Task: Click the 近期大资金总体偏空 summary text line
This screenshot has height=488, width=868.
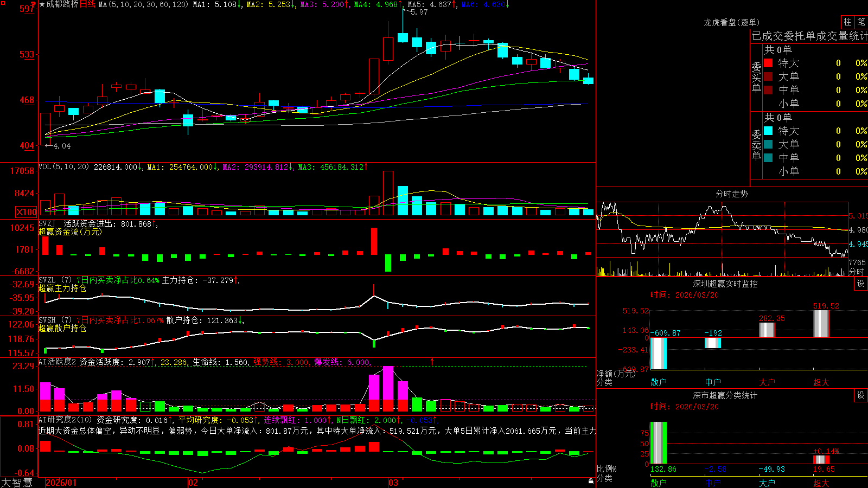Action: (317, 431)
